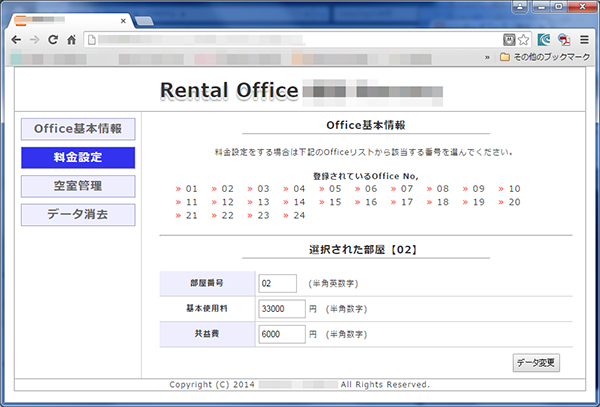Image resolution: width=600 pixels, height=407 pixels.
Task: Expand the bookmarks overflow chevron
Action: 487,57
